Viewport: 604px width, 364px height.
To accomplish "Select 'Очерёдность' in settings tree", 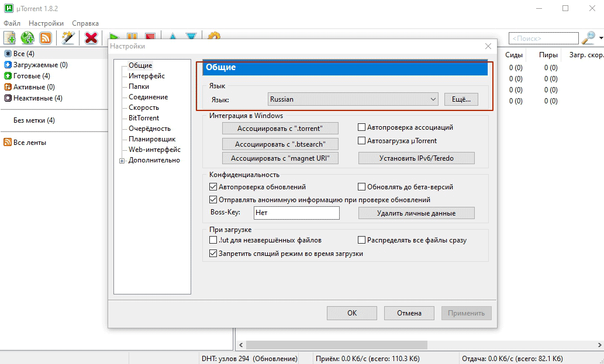I will pos(150,129).
